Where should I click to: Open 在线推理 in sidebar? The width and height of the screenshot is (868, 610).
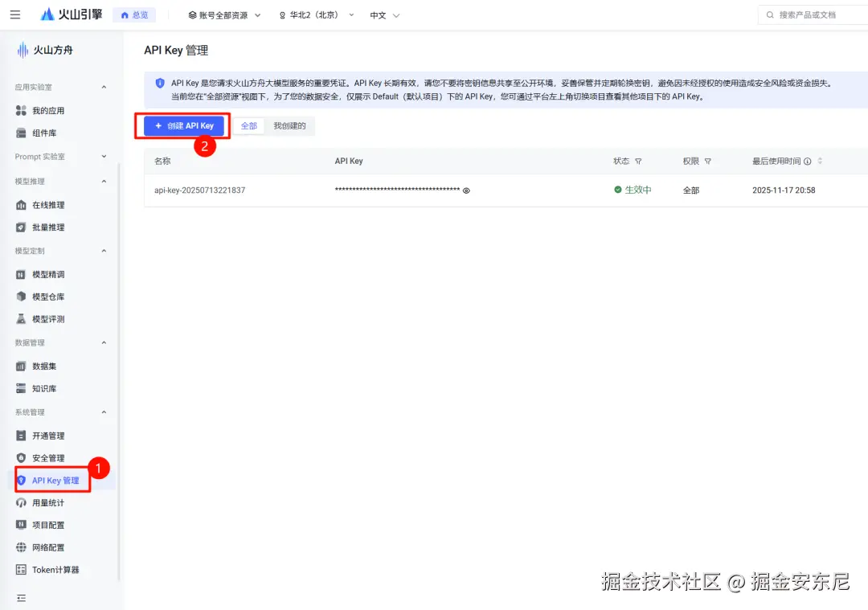(48, 205)
